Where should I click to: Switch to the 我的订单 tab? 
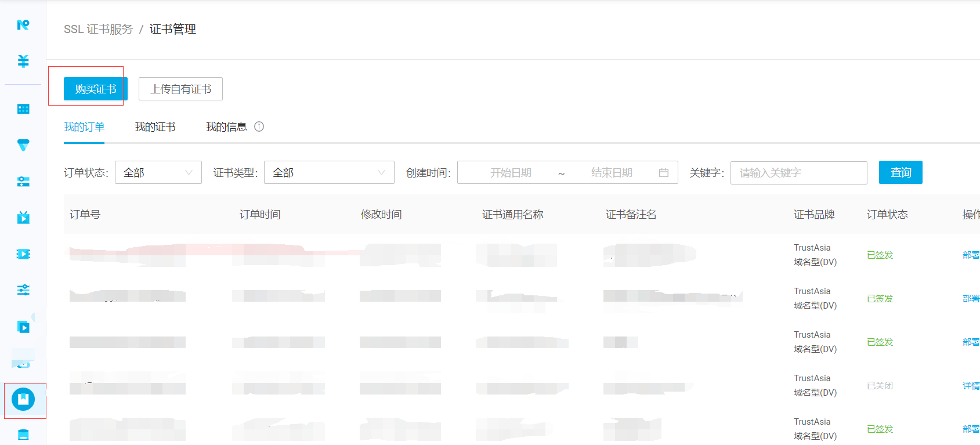84,127
